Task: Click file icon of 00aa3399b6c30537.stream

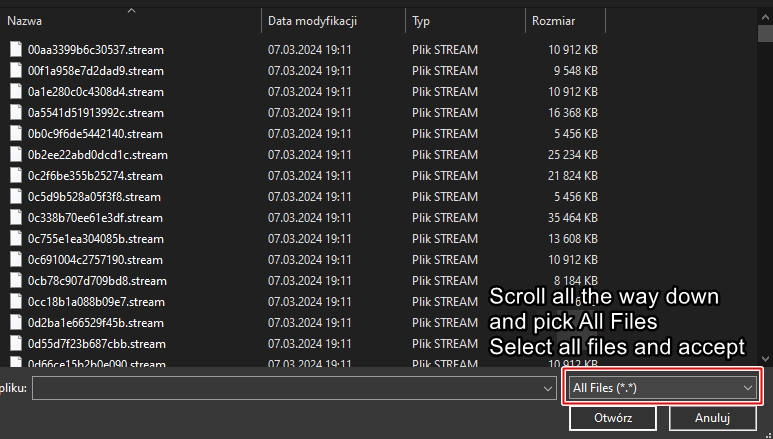Action: coord(15,49)
